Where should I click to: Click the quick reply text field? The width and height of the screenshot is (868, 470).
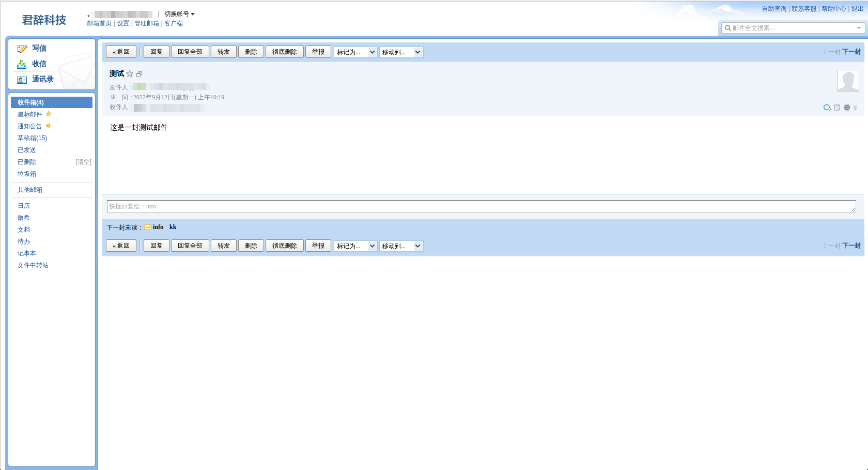click(482, 206)
